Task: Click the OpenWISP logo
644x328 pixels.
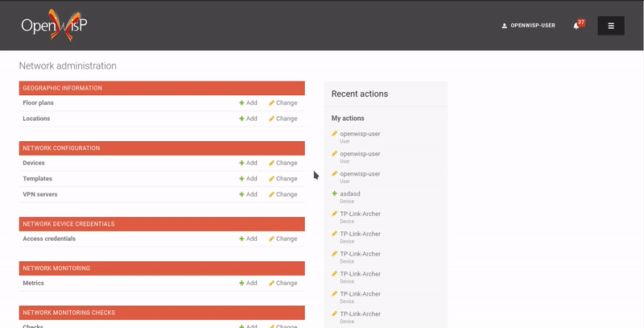Action: (x=54, y=25)
